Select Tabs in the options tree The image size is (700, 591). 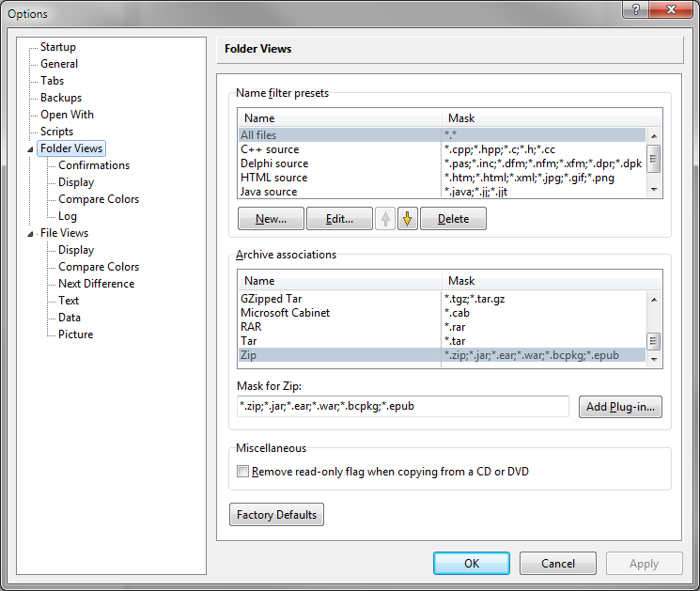tap(53, 81)
